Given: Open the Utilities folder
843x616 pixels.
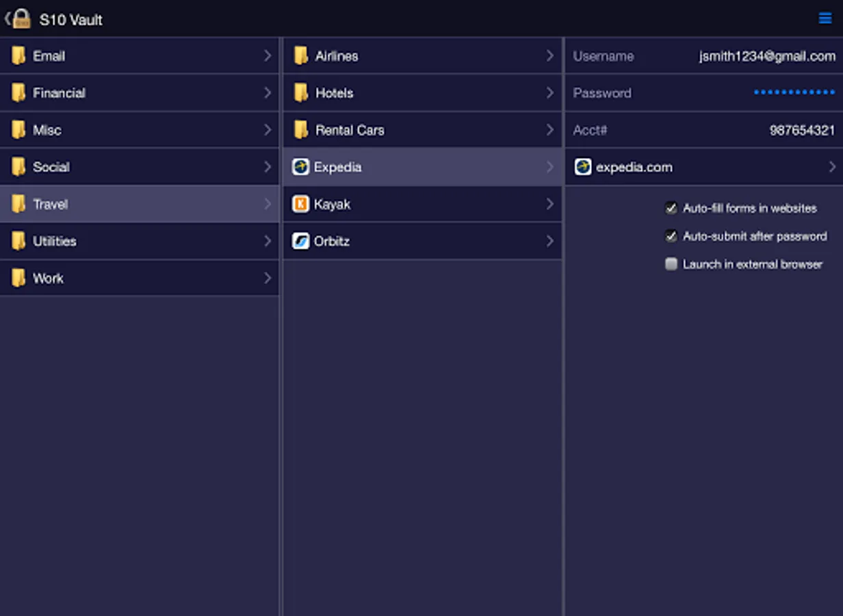Looking at the screenshot, I should (x=139, y=240).
